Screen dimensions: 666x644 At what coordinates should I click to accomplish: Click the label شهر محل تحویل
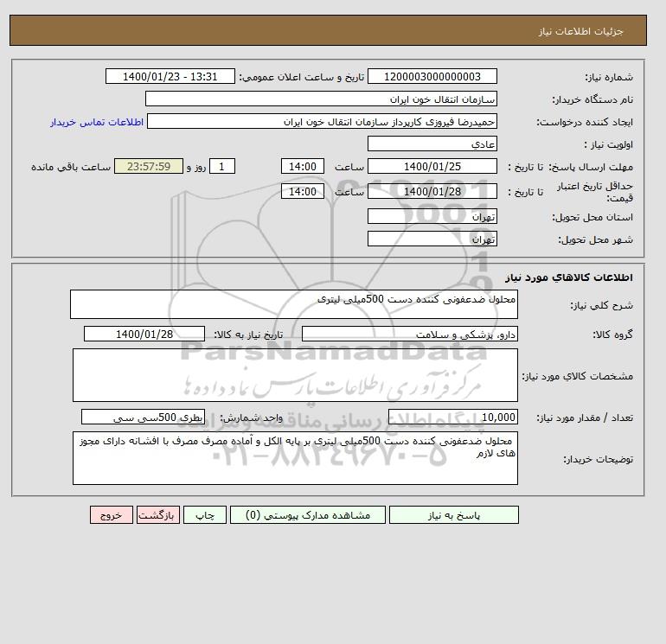595,239
